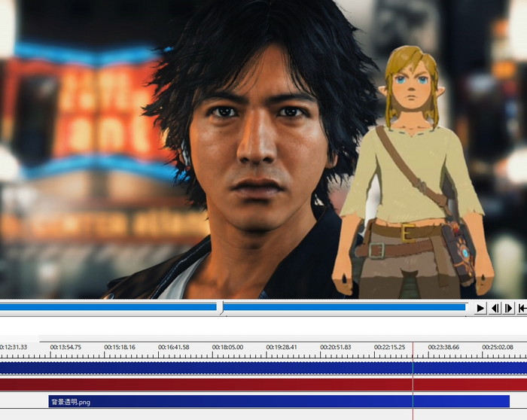Click the 00:22:15.25 mark on the ruler
Viewport: 527px width, 420px height.
click(389, 347)
